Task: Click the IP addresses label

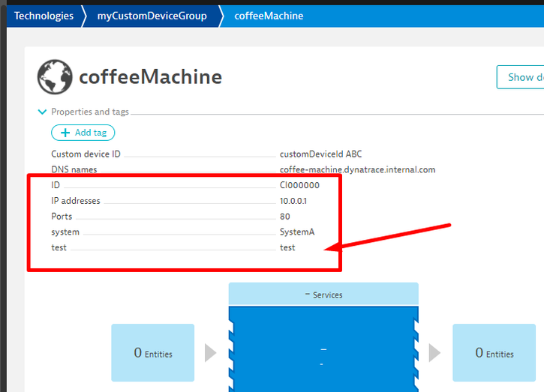Action: 76,201
